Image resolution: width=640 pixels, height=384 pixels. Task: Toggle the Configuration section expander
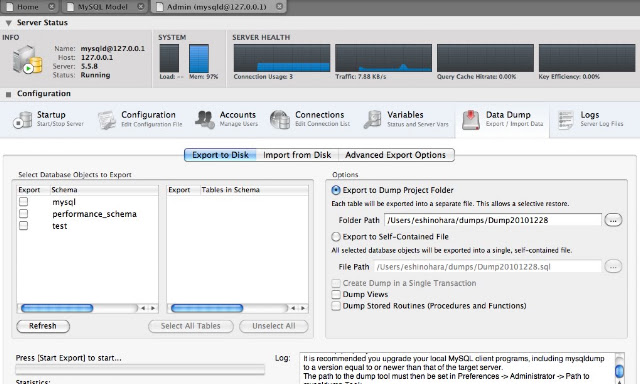pyautogui.click(x=8, y=94)
